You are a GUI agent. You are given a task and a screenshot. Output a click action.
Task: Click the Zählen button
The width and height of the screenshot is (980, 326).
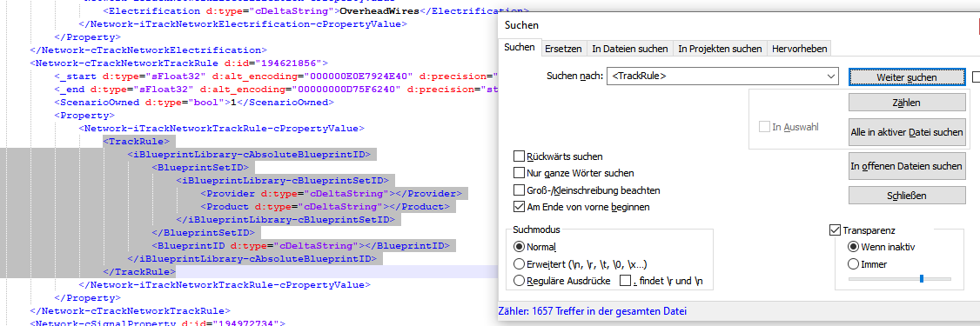[x=906, y=103]
